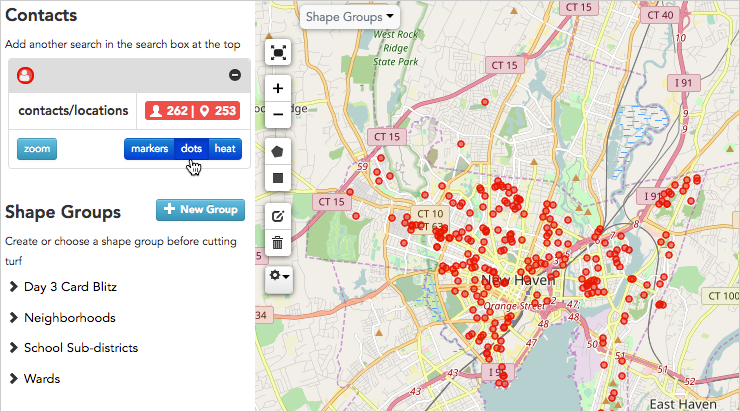Click the Shape Groups sidebar heading
740x412 pixels.
coord(63,212)
